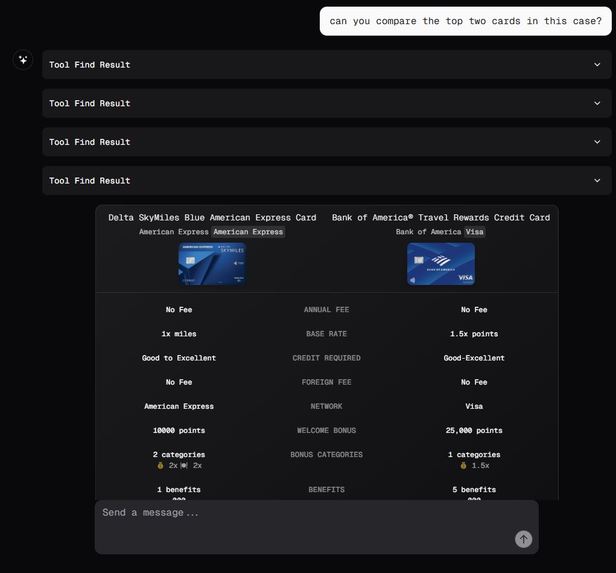Click the Visa value in NETWORK row
Image resolution: width=616 pixels, height=573 pixels.
click(x=474, y=406)
